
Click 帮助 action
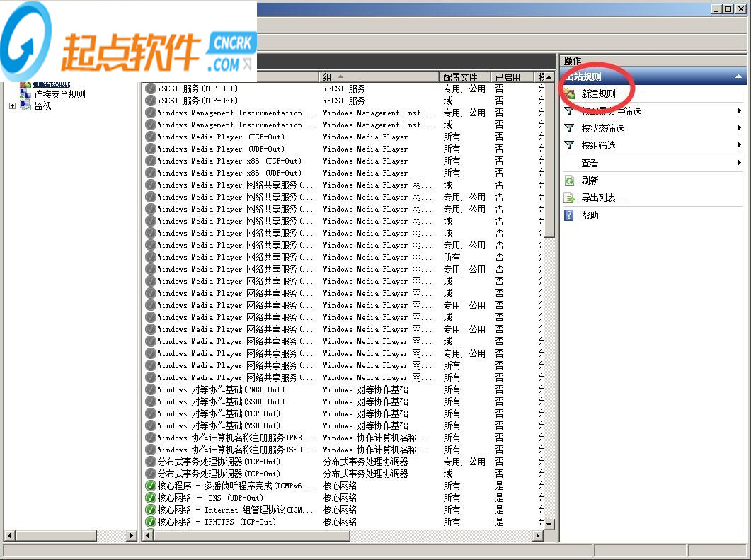(590, 215)
